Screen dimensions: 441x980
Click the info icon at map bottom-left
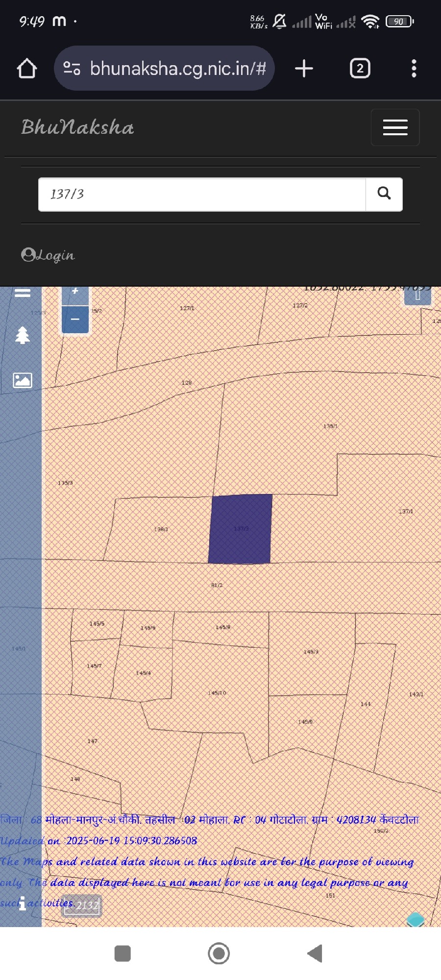tap(22, 903)
